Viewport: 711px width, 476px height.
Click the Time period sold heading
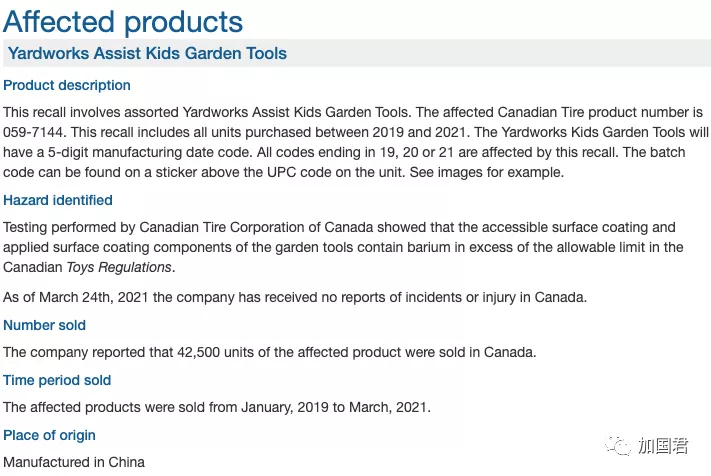pyautogui.click(x=57, y=380)
